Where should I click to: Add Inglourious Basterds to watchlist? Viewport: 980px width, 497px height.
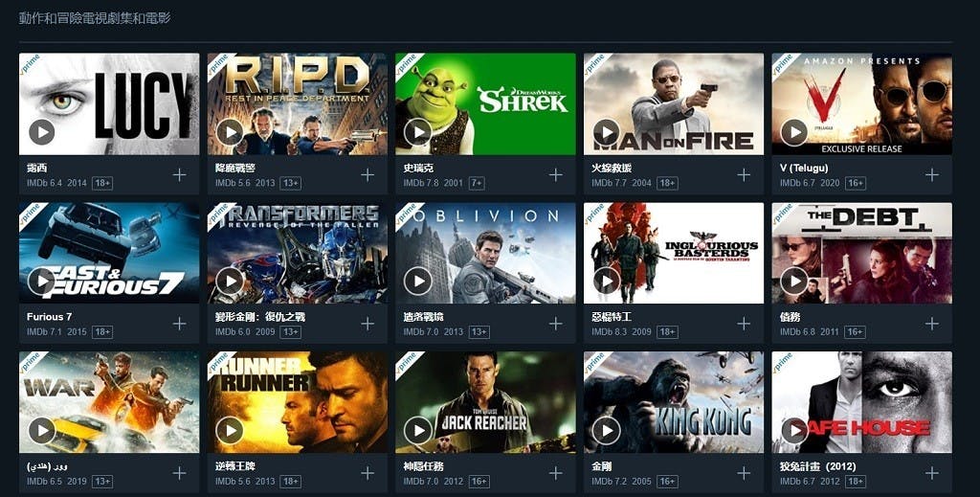[744, 324]
